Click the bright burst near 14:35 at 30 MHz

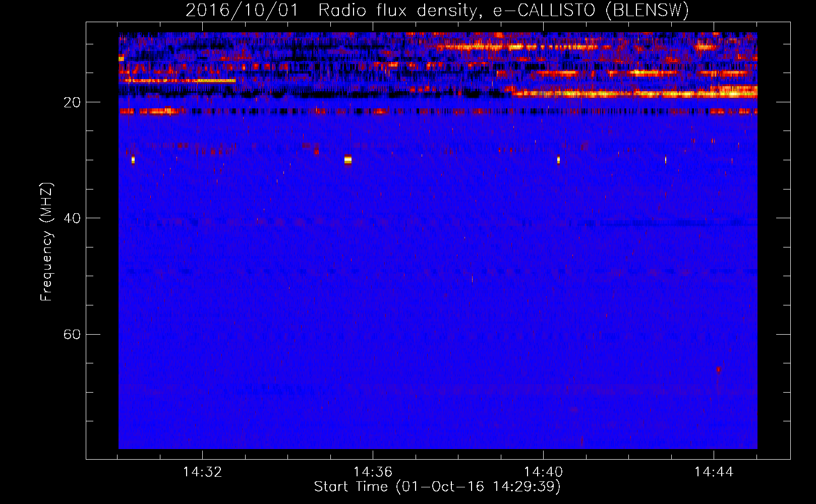point(348,160)
